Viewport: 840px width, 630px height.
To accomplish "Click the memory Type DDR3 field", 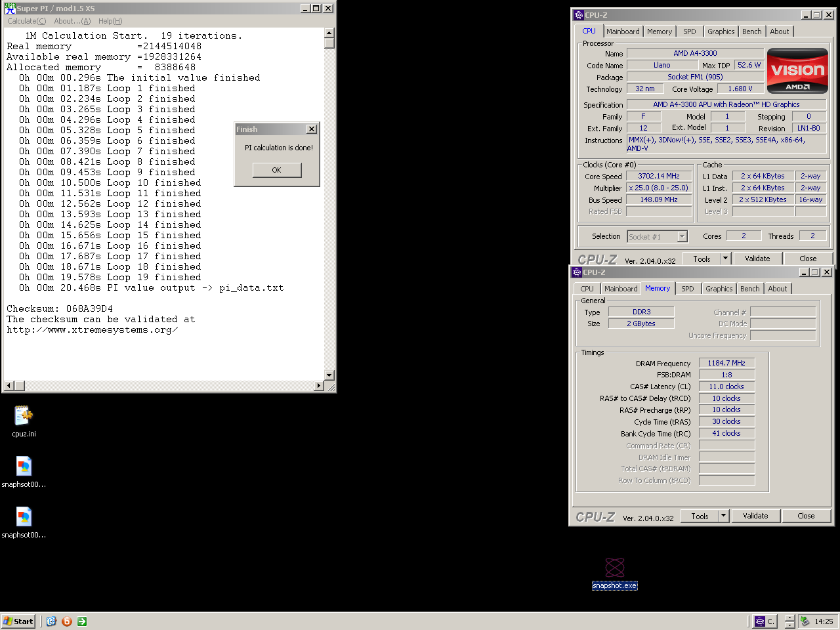I will tap(641, 312).
